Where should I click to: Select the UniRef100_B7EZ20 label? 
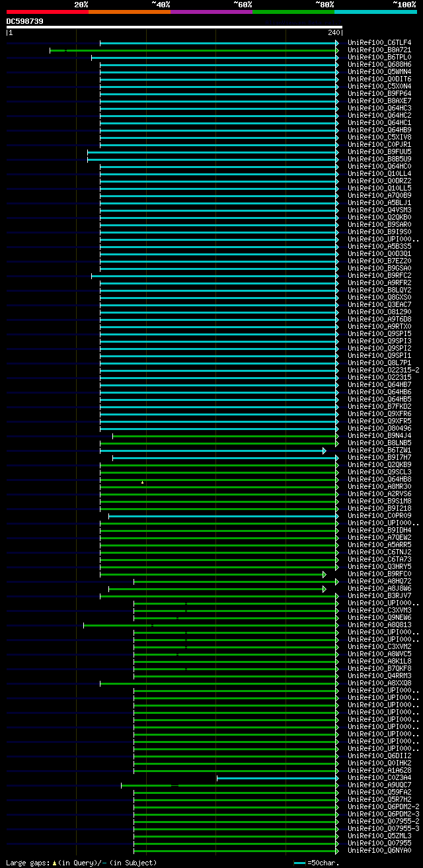(379, 261)
